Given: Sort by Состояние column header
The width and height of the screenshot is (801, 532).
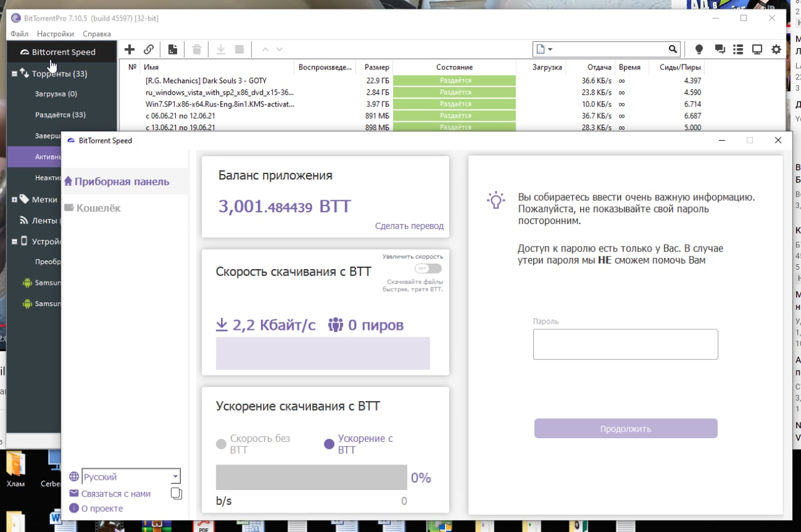Looking at the screenshot, I should click(454, 67).
